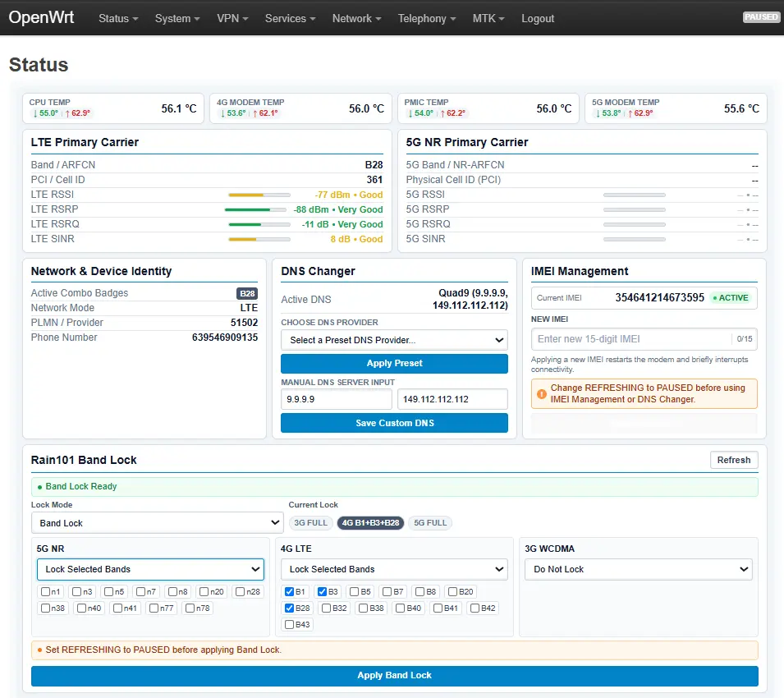Image resolution: width=784 pixels, height=698 pixels.
Task: Click the B28 active combo badge
Action: [x=247, y=293]
